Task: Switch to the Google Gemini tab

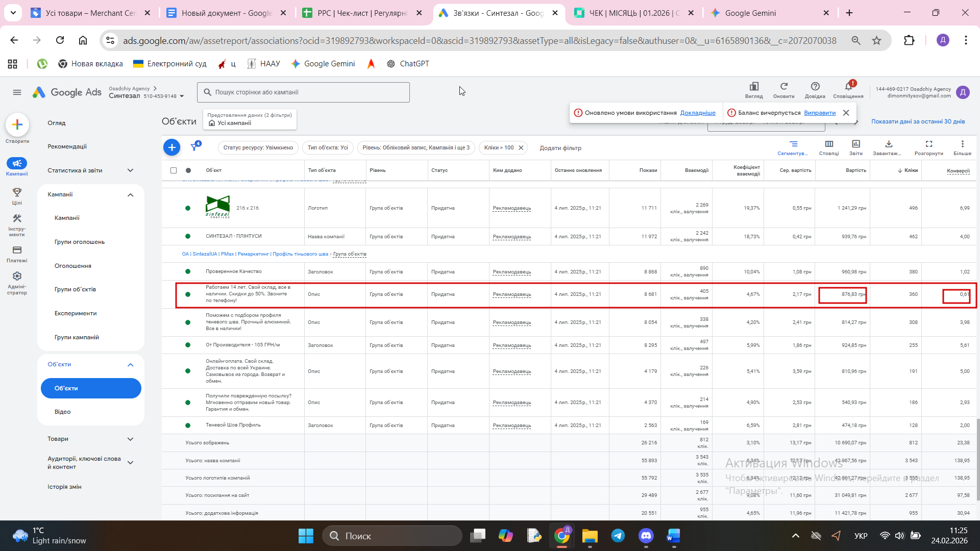Action: [750, 13]
